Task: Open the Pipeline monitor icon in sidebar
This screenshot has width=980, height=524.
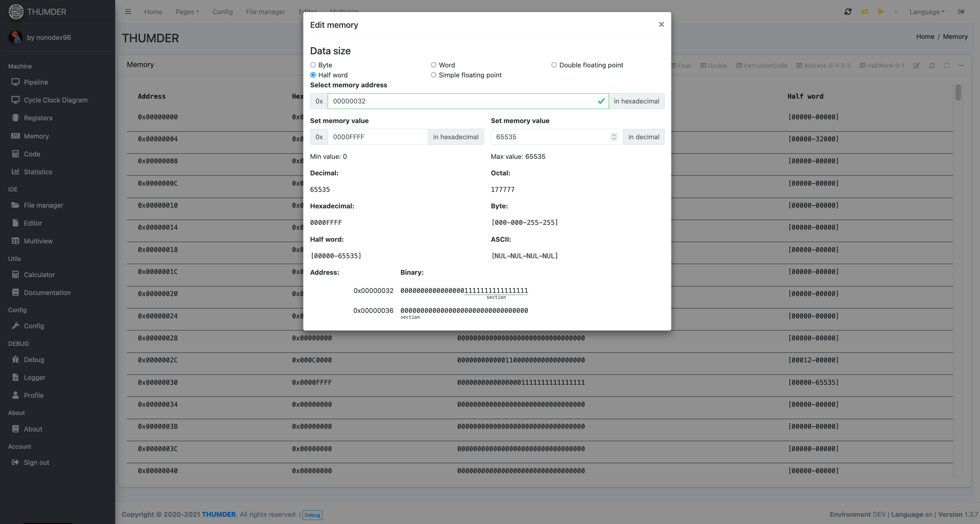Action: [15, 82]
